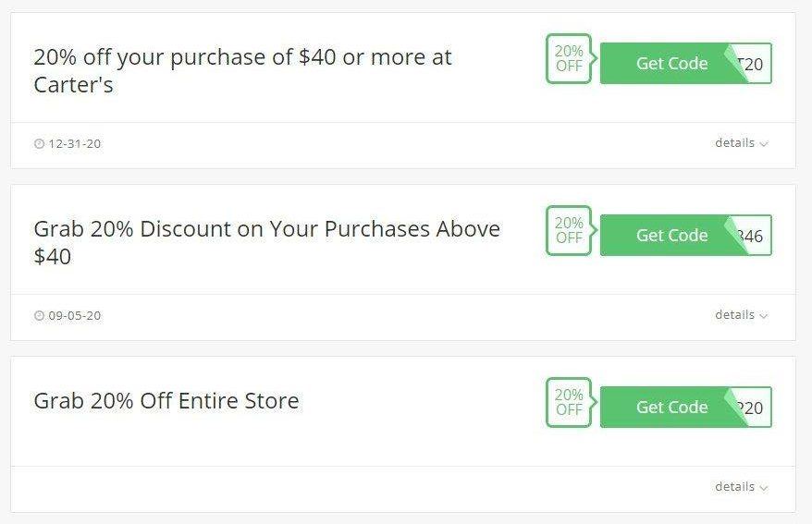The width and height of the screenshot is (812, 524).
Task: Reveal the partially hidden code ending in 220
Action: coord(754,408)
